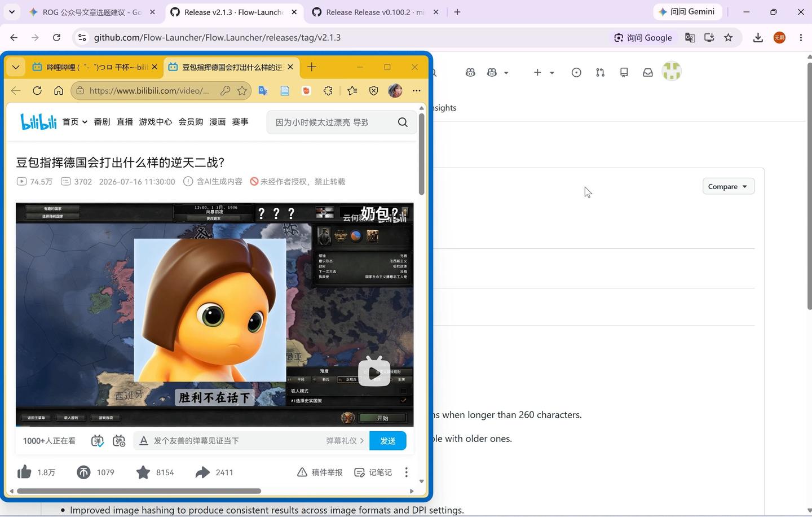Open bilibili 会员购 menu item
This screenshot has width=812, height=517.
(191, 121)
